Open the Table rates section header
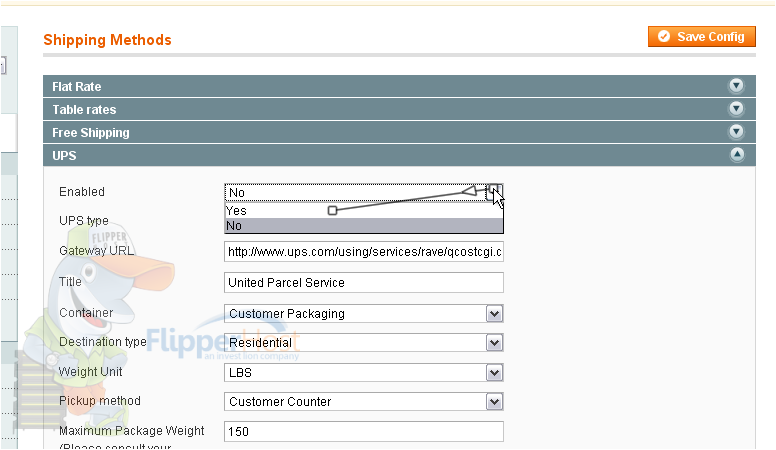The image size is (776, 450). click(399, 109)
